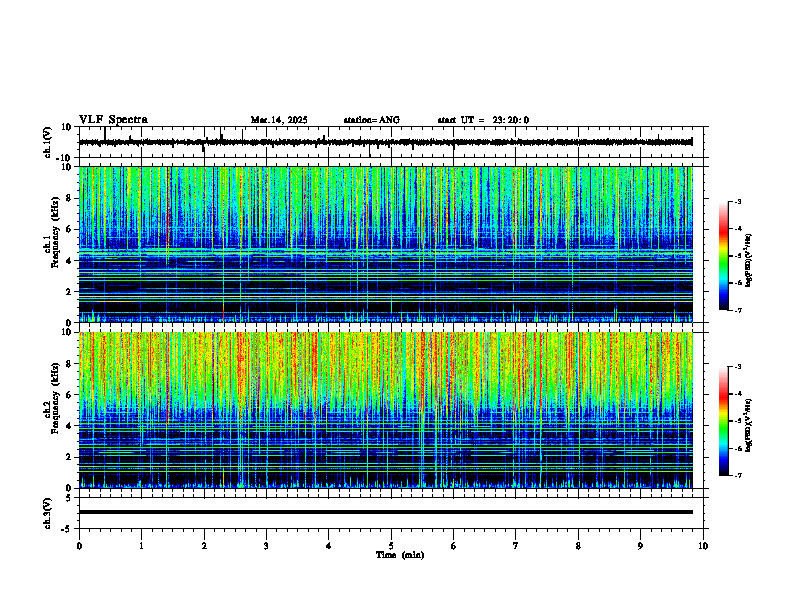This screenshot has width=792, height=612.
Task: Click the ch.3(V) flat black trace
Action: pos(385,512)
